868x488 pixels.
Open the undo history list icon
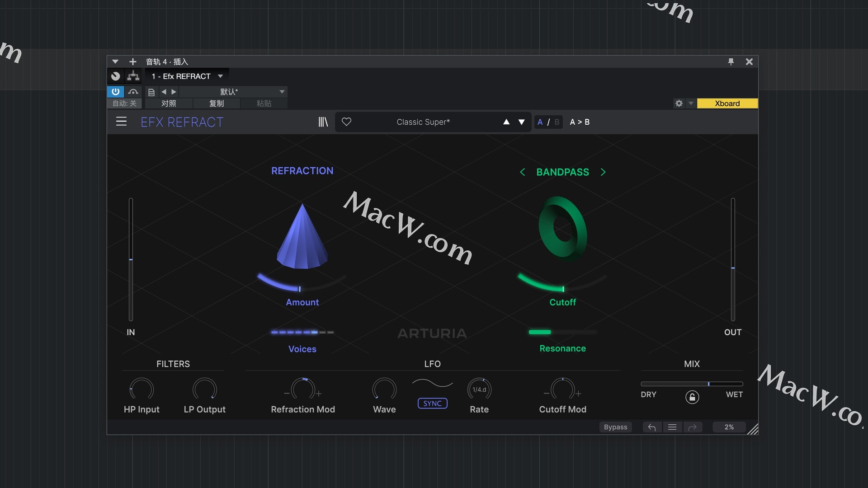[x=672, y=427]
